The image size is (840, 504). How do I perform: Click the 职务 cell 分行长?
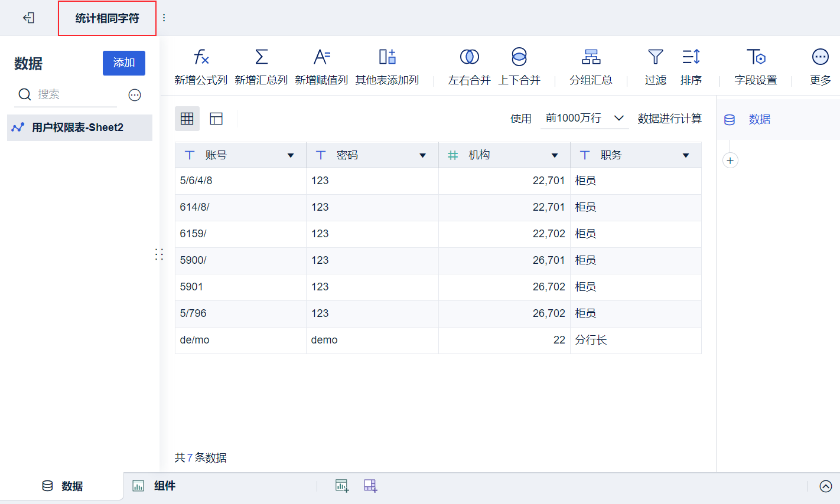(x=636, y=340)
